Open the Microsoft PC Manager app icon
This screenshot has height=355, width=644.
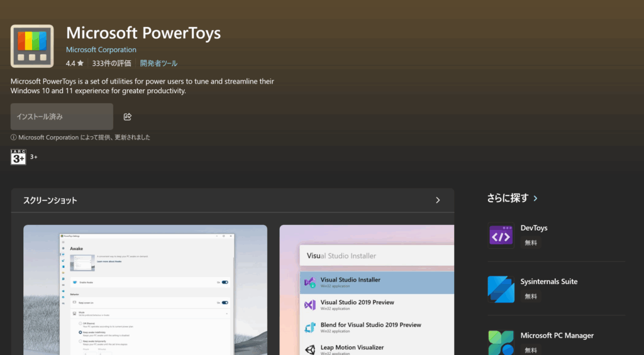coord(501,342)
